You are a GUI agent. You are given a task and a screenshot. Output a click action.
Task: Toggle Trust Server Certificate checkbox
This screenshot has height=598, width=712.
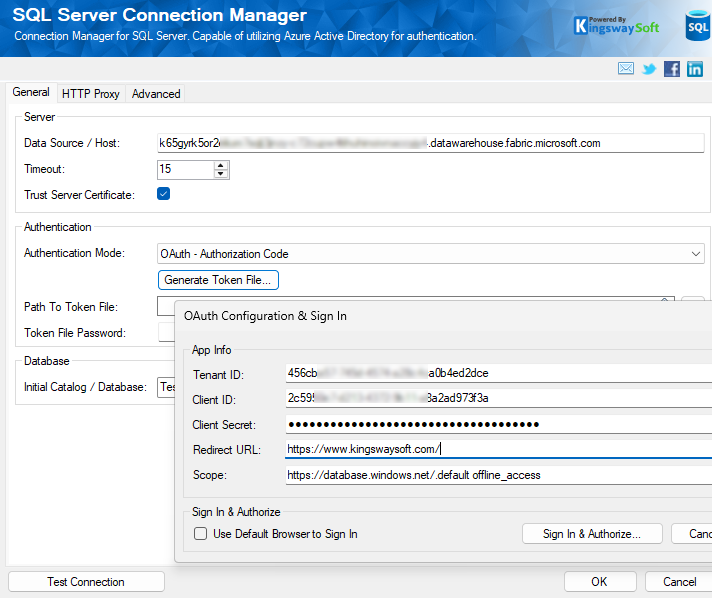163,194
